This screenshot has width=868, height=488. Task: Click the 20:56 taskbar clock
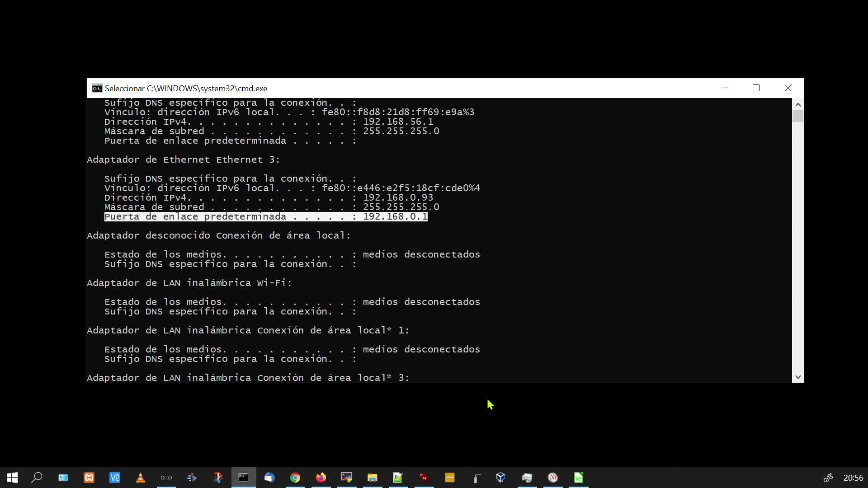point(853,478)
